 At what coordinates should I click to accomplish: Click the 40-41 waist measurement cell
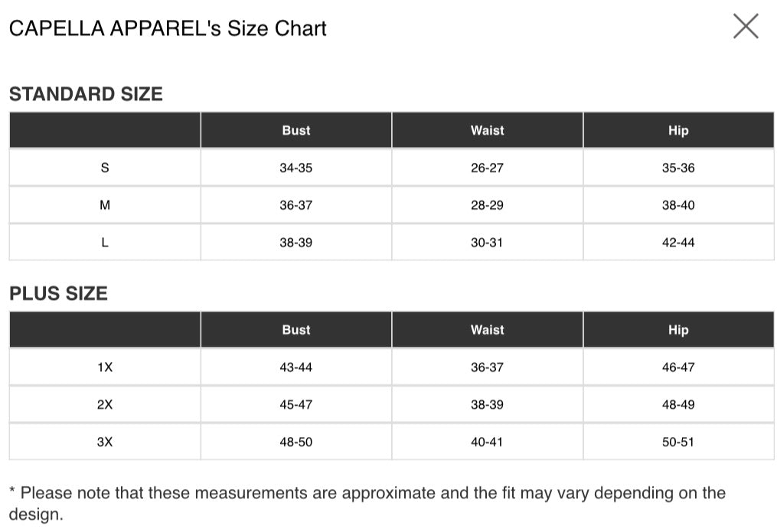pyautogui.click(x=487, y=442)
